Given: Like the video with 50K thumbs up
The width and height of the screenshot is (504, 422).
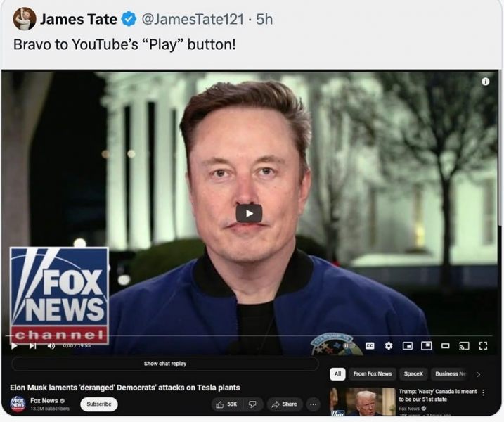Looking at the screenshot, I should [226, 404].
